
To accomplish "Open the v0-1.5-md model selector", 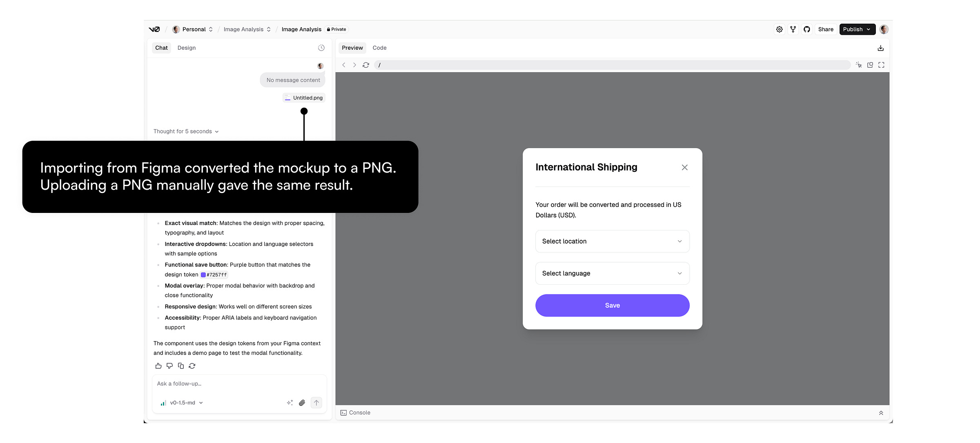I will pyautogui.click(x=183, y=403).
